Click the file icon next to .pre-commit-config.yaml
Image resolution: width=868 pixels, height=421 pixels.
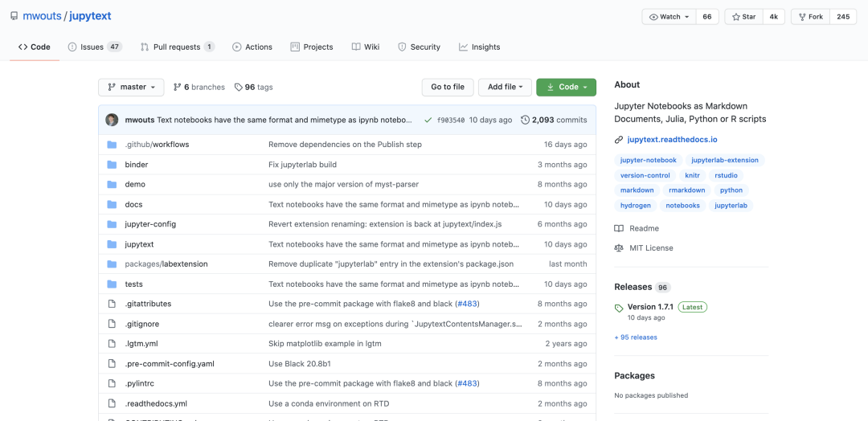pyautogui.click(x=112, y=363)
